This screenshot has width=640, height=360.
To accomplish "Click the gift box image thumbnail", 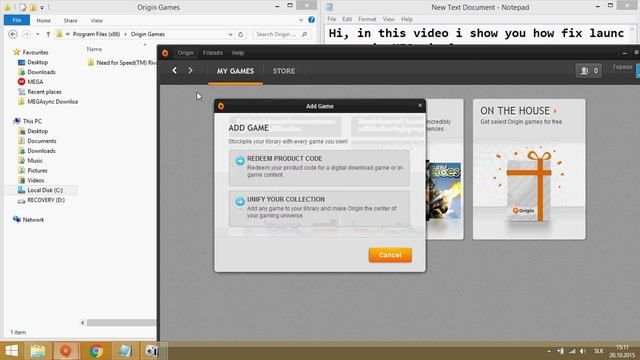I will [529, 185].
